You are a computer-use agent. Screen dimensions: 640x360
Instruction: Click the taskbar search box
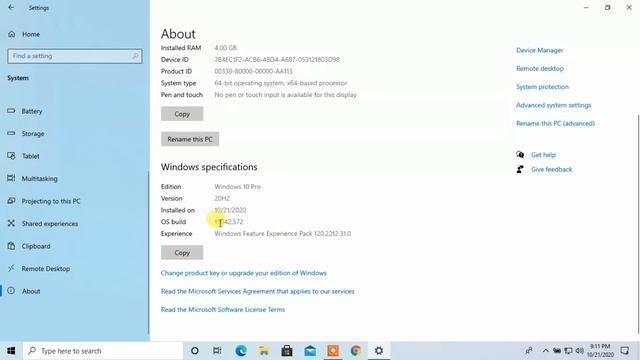(103, 351)
